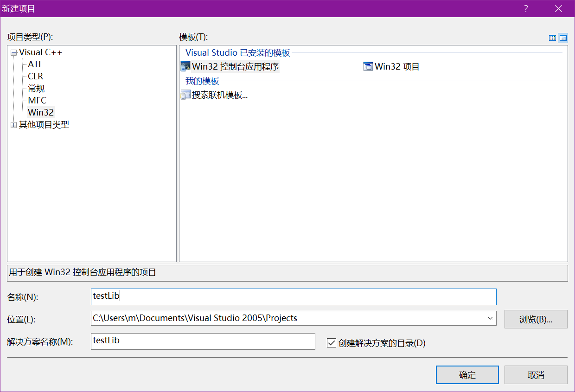Select ATL project type
575x392 pixels.
click(x=35, y=64)
